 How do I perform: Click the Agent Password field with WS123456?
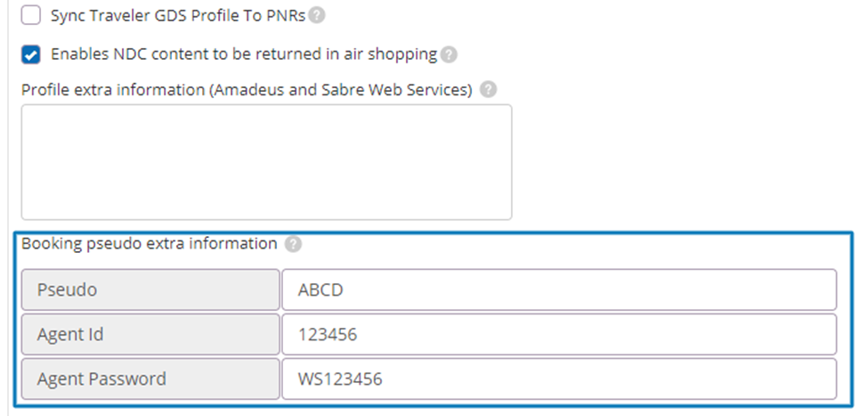[559, 379]
